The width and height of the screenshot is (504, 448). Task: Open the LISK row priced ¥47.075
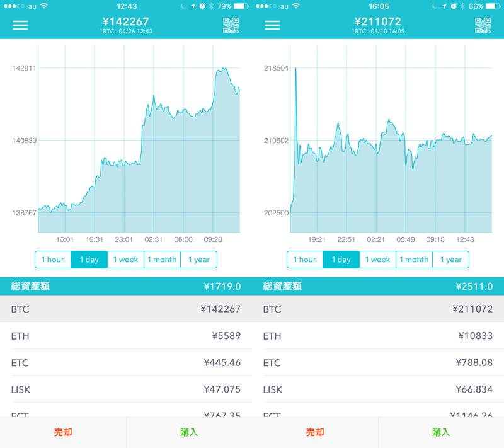click(126, 389)
